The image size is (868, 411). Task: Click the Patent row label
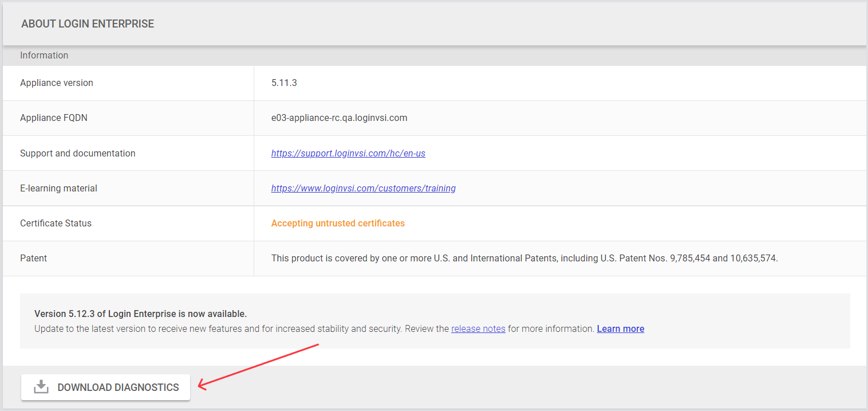coord(34,258)
